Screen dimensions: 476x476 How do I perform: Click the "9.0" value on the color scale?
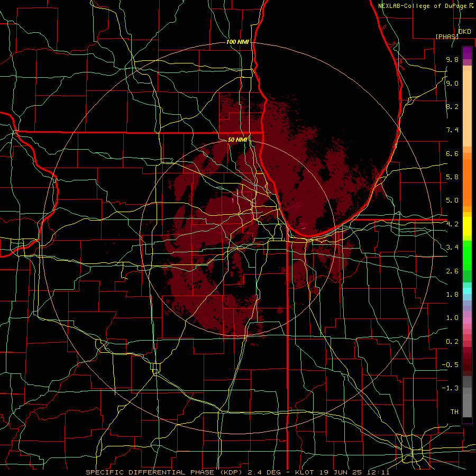[452, 83]
